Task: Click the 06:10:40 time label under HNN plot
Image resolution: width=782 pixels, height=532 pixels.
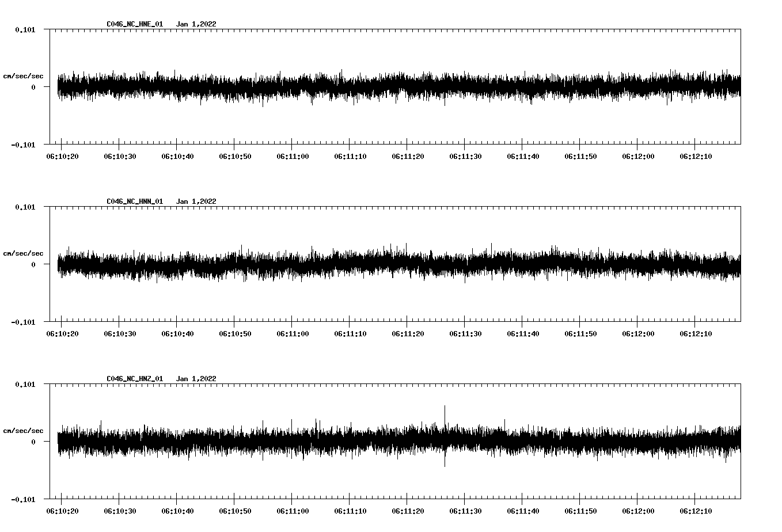Action: tap(177, 334)
